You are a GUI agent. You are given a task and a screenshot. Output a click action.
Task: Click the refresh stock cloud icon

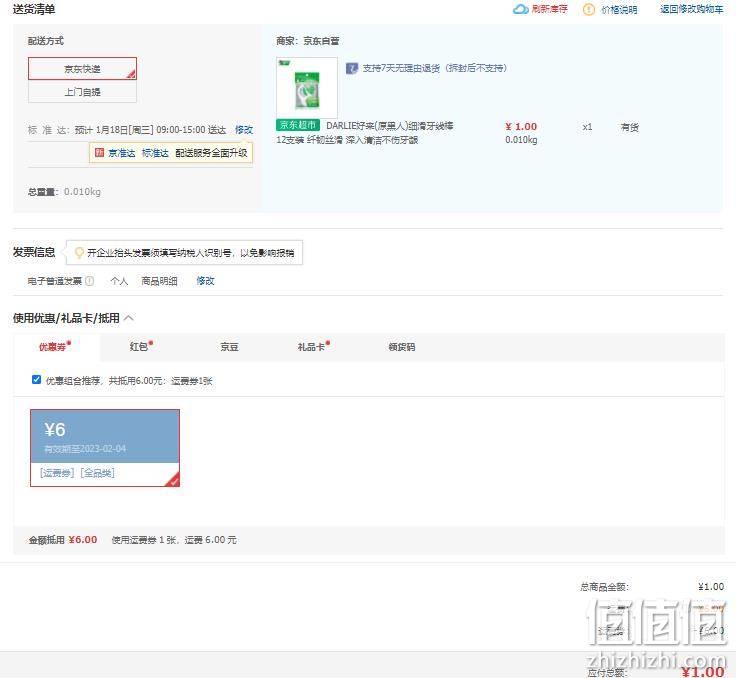click(x=521, y=9)
